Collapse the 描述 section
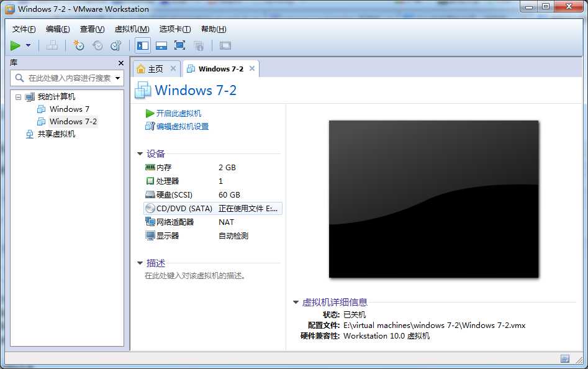This screenshot has width=588, height=369. coord(140,263)
